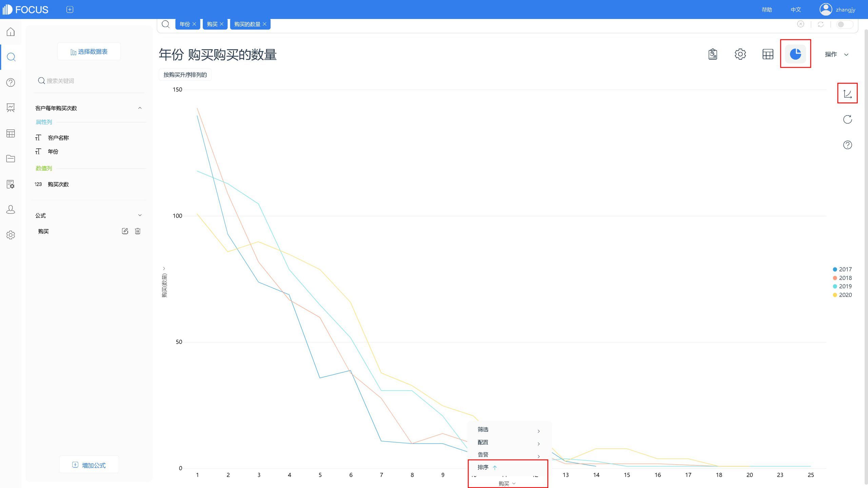
Task: Open the search module icon in sidebar
Action: tap(11, 57)
